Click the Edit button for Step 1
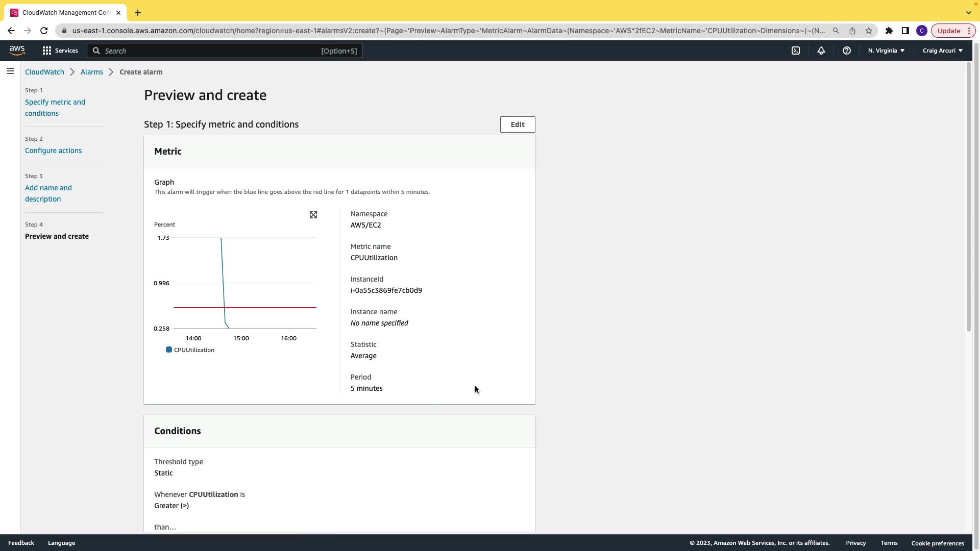Screen dimensions: 980x551 [517, 124]
